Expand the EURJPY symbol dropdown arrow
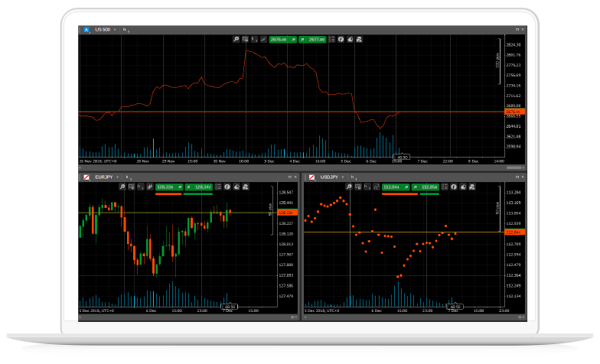The image size is (600, 364). pyautogui.click(x=118, y=177)
